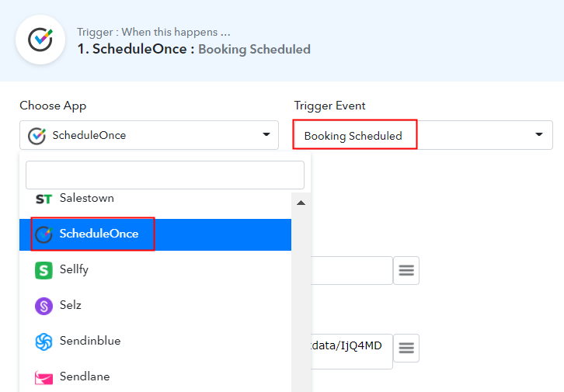
Task: Select Sendinblue in the app list
Action: pyautogui.click(x=155, y=342)
